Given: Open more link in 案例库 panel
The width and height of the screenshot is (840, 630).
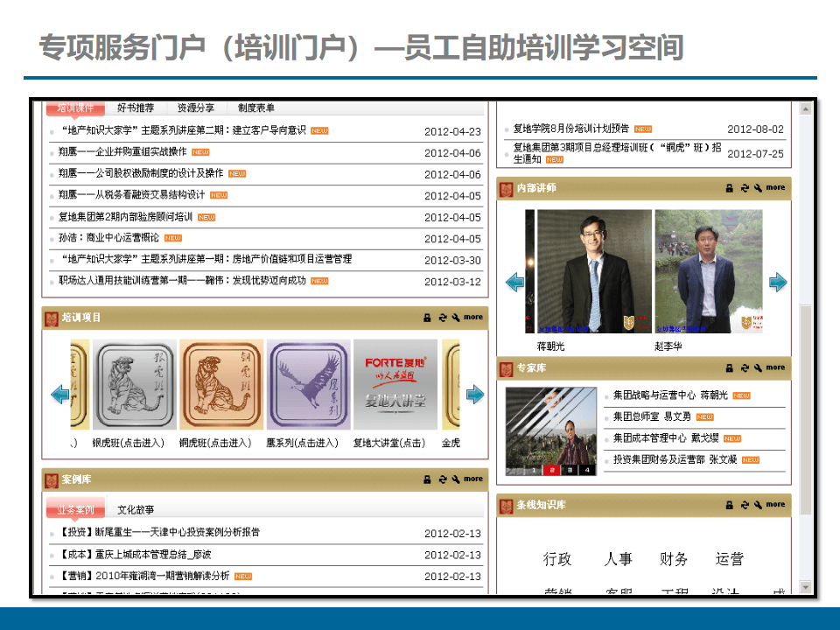Looking at the screenshot, I should [473, 479].
